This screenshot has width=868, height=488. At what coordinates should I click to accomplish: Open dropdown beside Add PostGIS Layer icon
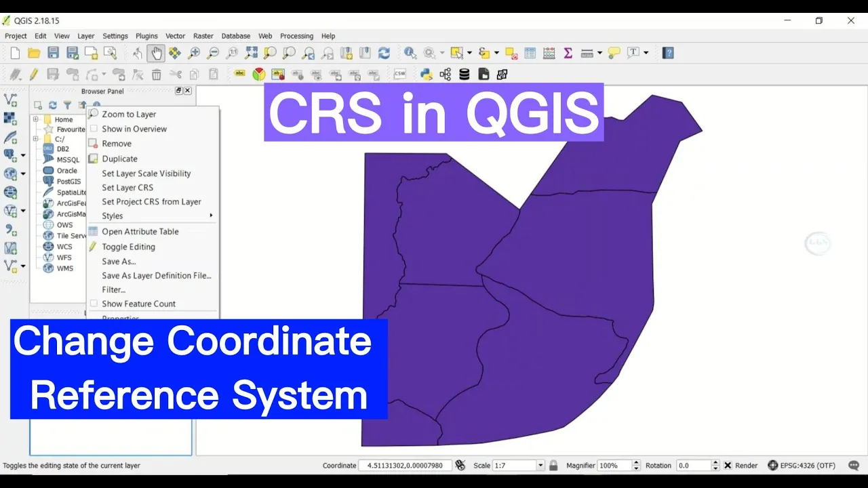point(23,155)
